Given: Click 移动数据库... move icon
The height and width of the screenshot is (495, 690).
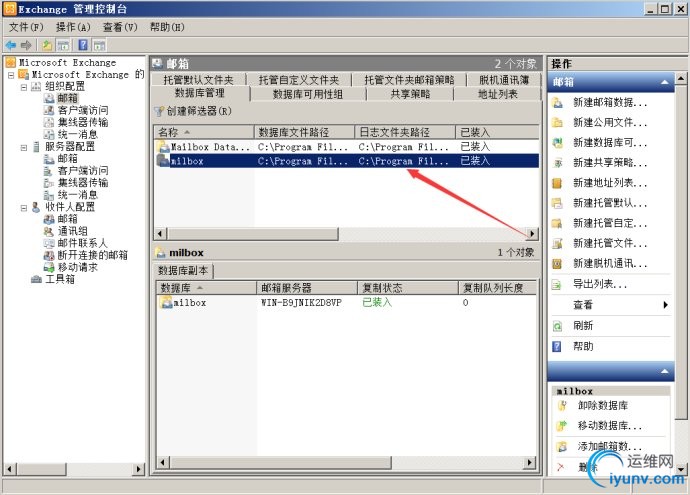Looking at the screenshot, I should [562, 426].
